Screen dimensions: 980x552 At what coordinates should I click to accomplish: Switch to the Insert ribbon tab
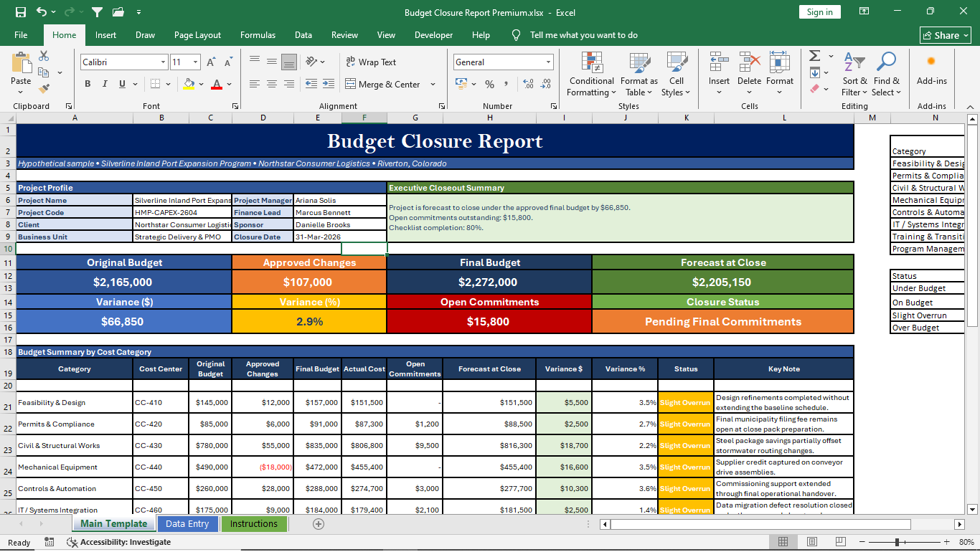(105, 35)
